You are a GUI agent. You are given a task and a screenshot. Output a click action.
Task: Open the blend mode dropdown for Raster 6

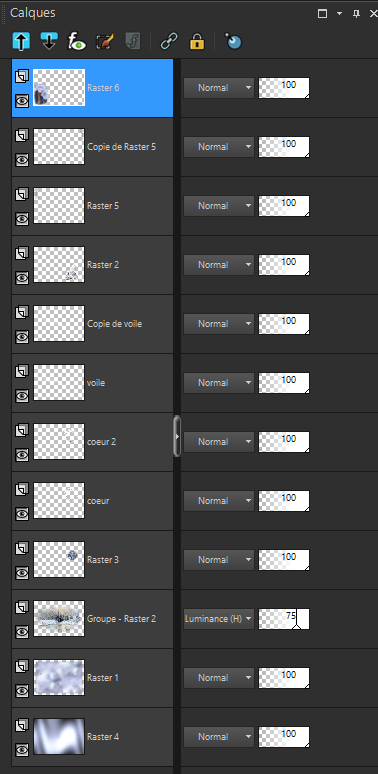click(219, 88)
